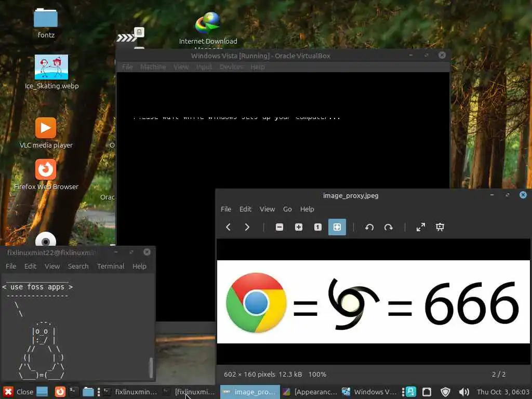The image size is (532, 399).
Task: Start slideshow presentation icon
Action: (440, 227)
